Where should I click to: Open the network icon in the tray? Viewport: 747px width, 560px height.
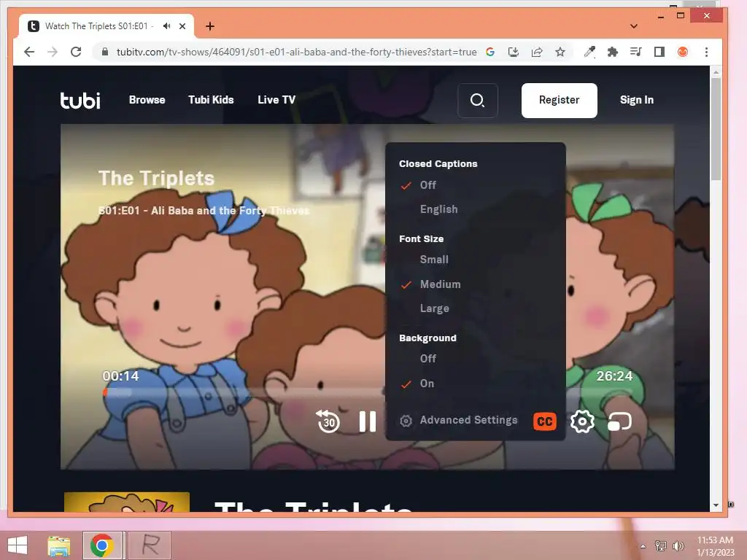[x=660, y=546]
